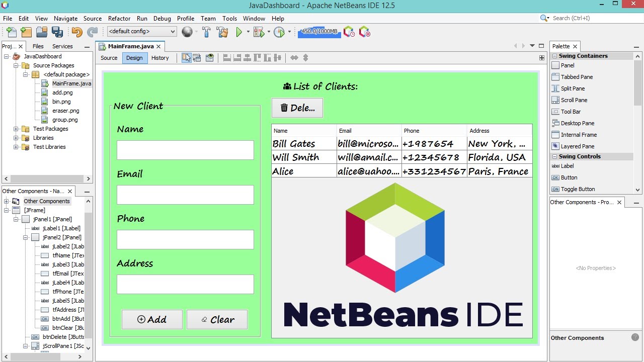The height and width of the screenshot is (362, 644).
Task: Open the default config dropdown
Action: click(x=142, y=31)
